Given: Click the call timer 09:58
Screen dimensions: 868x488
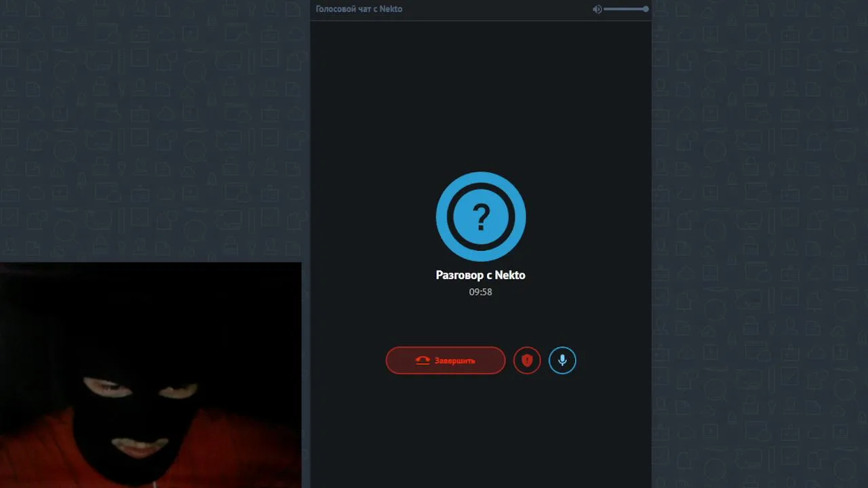Looking at the screenshot, I should click(x=481, y=292).
